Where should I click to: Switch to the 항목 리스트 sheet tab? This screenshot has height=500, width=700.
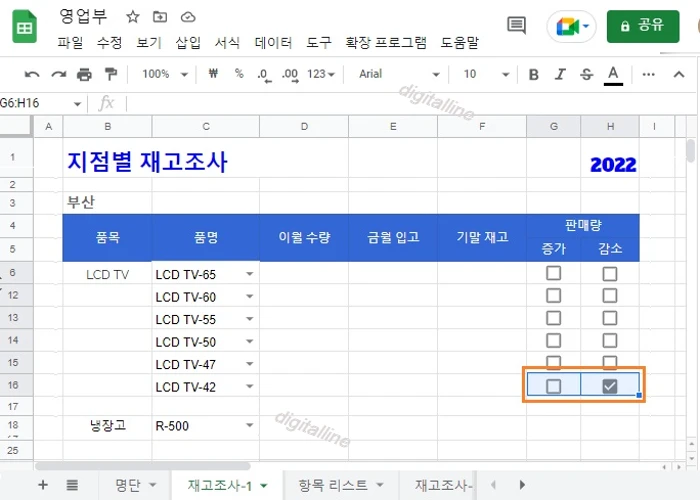click(333, 485)
